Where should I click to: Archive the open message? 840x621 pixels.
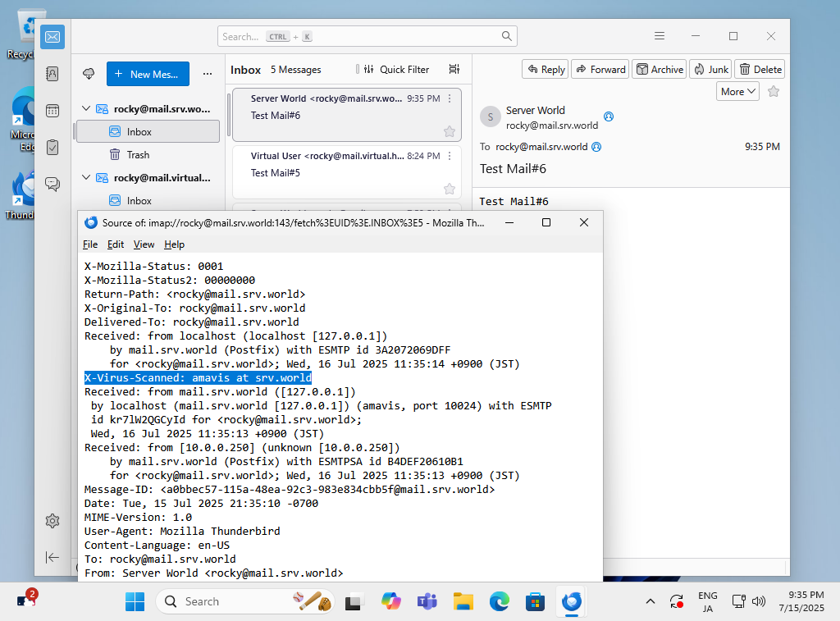pyautogui.click(x=659, y=69)
